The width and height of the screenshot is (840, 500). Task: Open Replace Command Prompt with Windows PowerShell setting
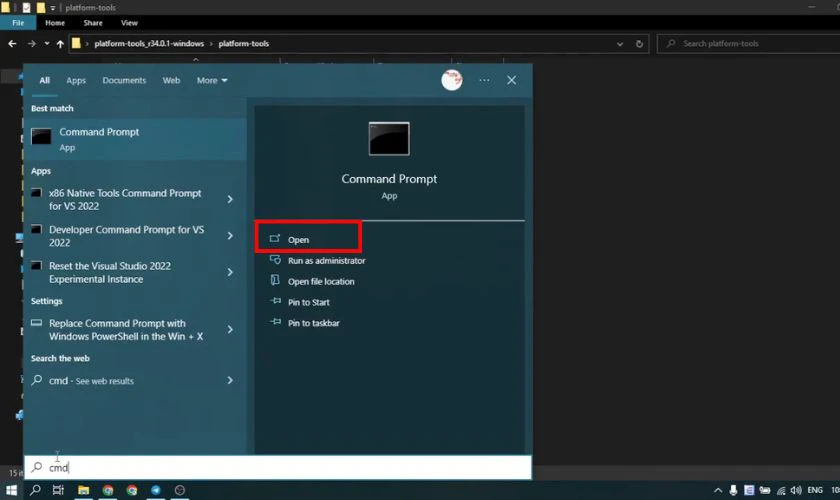coord(126,330)
